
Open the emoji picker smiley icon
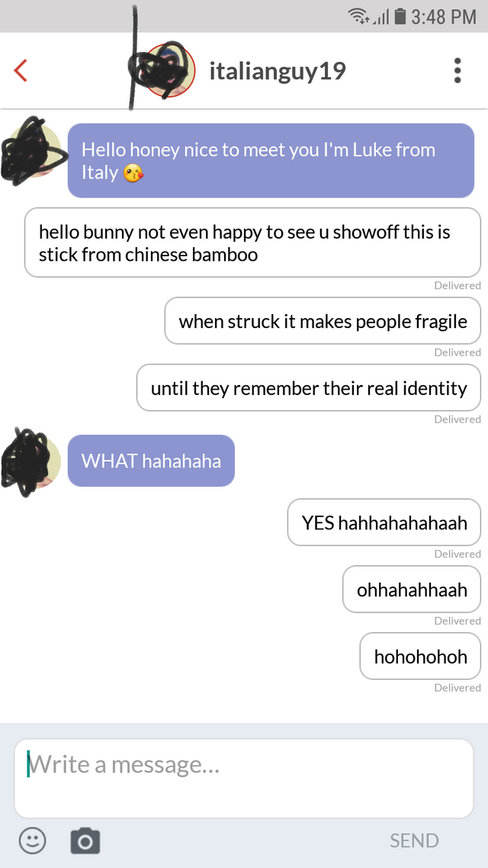tap(33, 841)
